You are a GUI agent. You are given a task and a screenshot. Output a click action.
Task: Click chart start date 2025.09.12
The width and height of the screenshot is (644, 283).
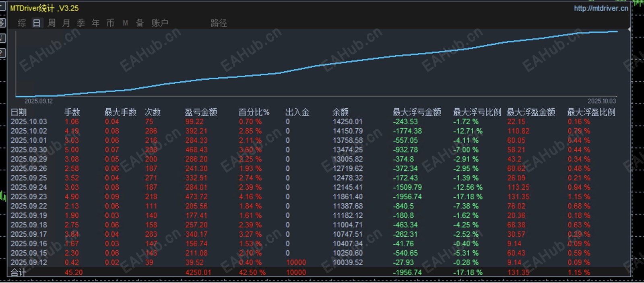coord(39,101)
